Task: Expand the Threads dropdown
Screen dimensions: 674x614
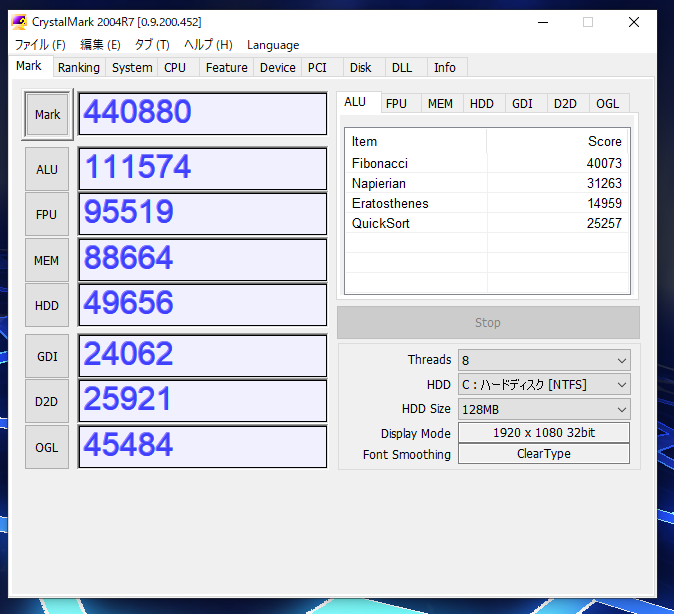Action: [544, 360]
